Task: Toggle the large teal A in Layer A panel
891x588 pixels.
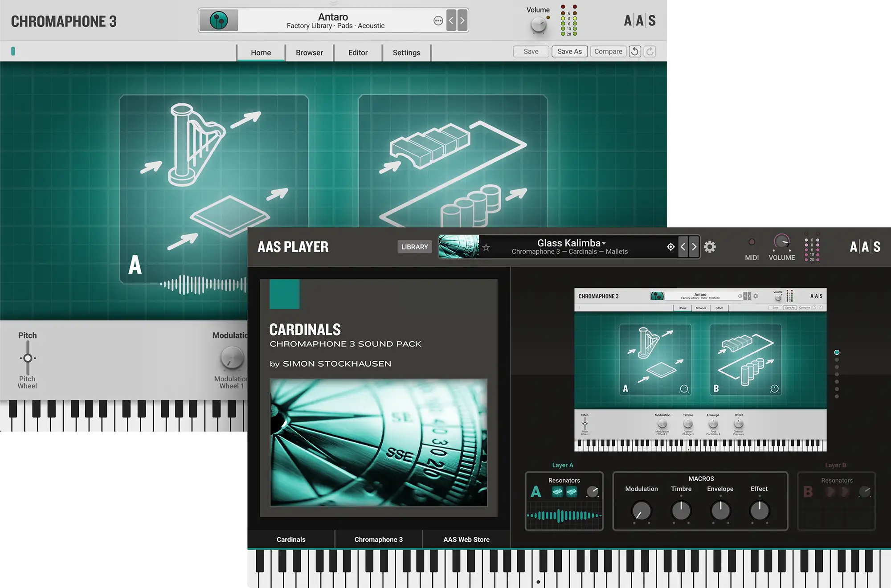Action: (x=536, y=492)
